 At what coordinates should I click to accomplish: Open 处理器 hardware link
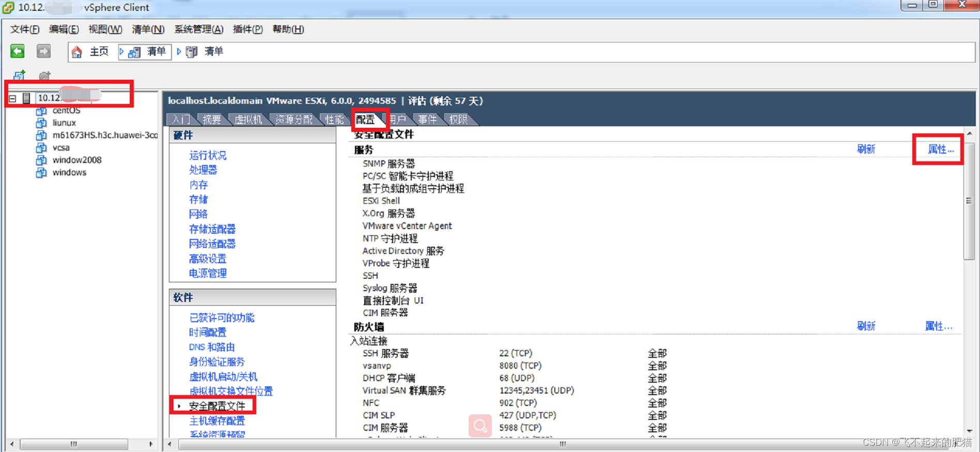point(203,170)
